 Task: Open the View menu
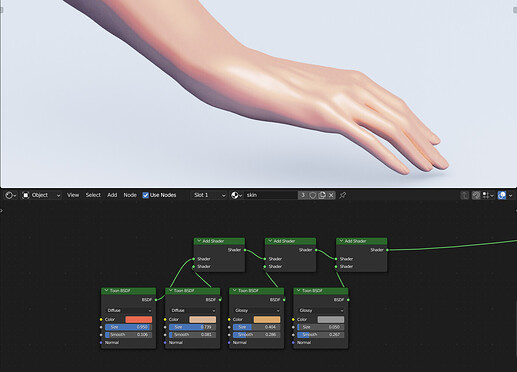click(x=73, y=195)
